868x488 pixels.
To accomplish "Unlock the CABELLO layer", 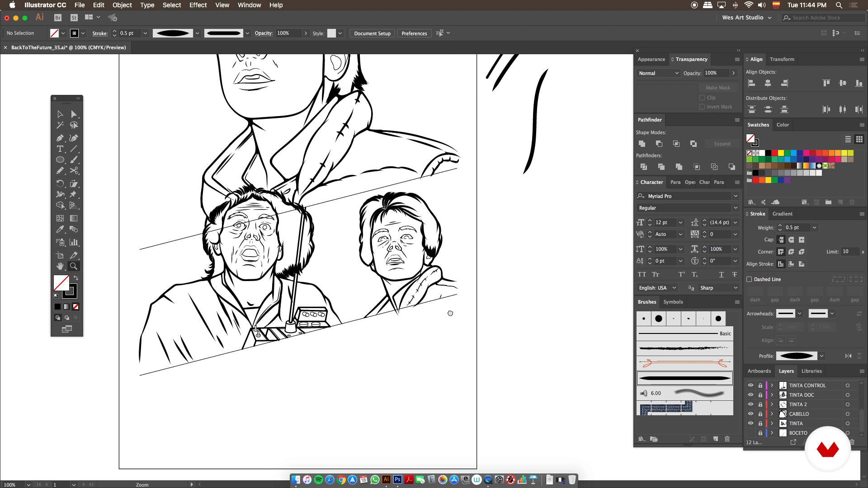I will (x=760, y=414).
